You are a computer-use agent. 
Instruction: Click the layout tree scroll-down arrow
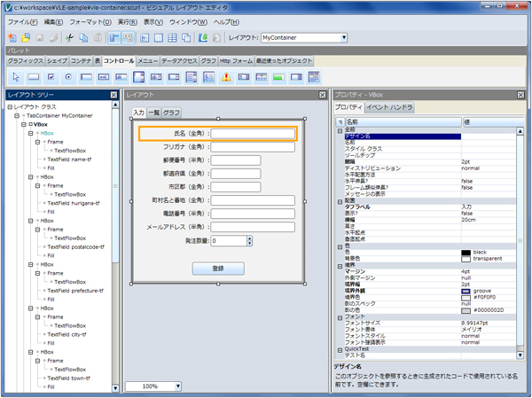(115, 388)
